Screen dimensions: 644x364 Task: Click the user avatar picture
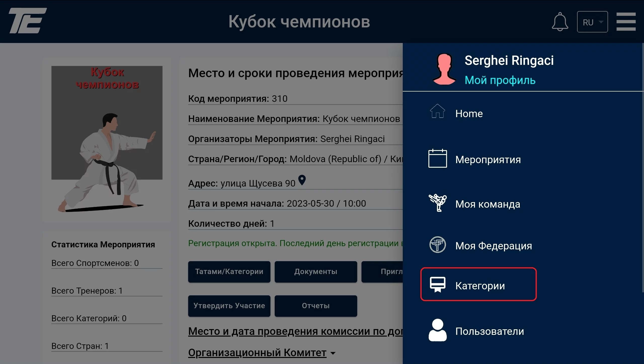click(444, 69)
